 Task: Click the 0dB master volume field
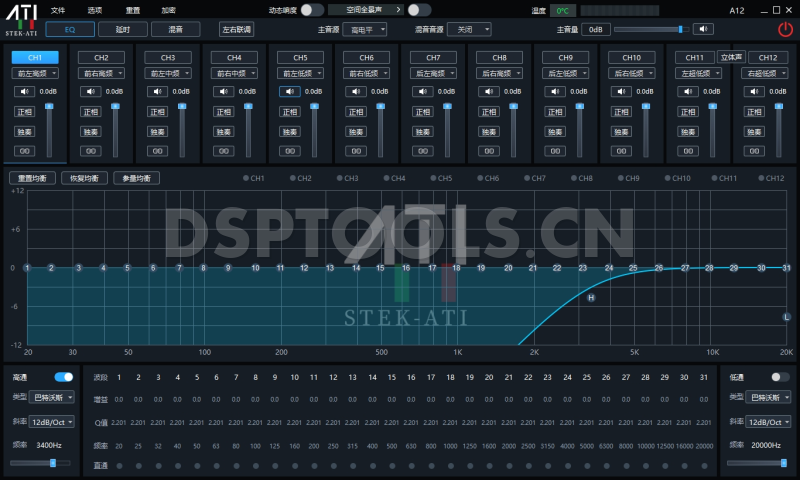coord(595,30)
